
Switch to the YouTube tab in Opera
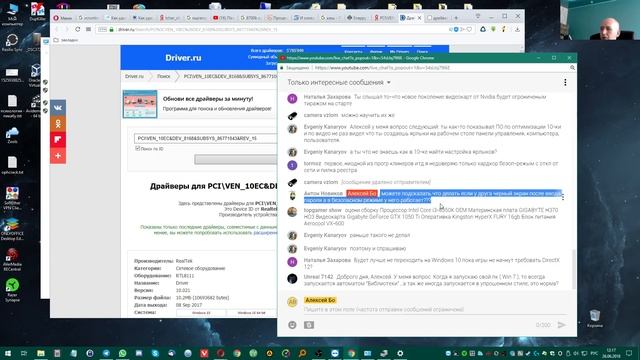(223, 18)
